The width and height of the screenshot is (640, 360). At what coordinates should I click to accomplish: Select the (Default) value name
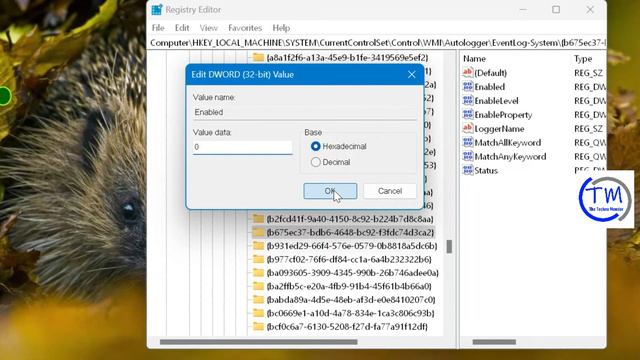click(490, 73)
